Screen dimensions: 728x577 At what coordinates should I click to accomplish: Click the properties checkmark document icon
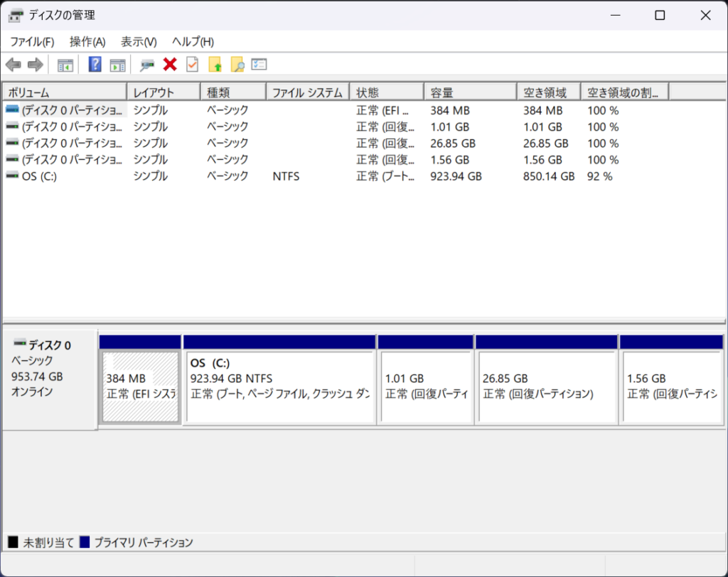(x=192, y=65)
